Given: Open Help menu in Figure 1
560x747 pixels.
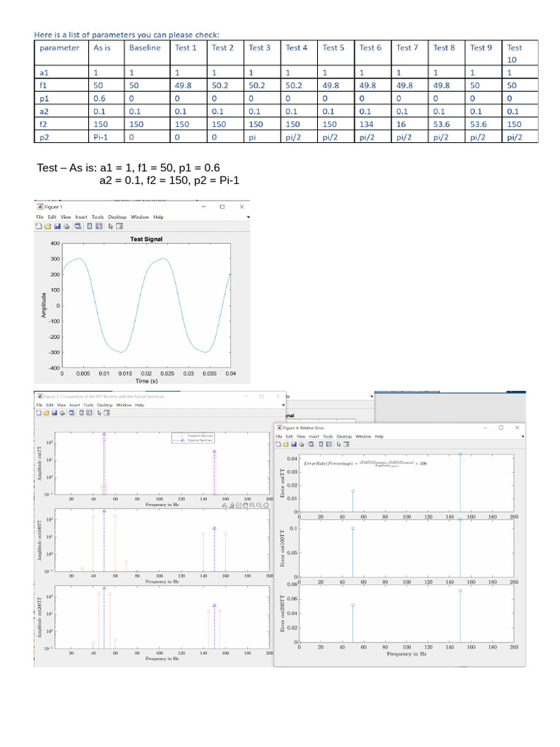Looking at the screenshot, I should point(158,217).
